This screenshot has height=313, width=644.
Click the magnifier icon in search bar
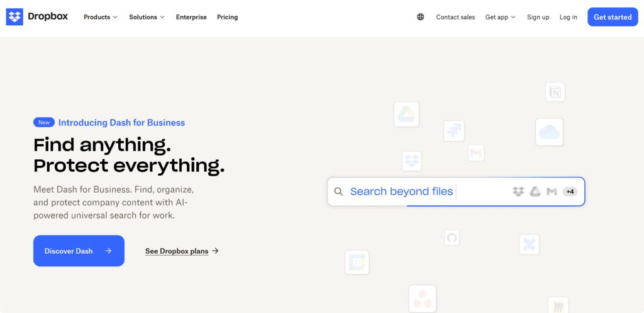click(x=338, y=191)
